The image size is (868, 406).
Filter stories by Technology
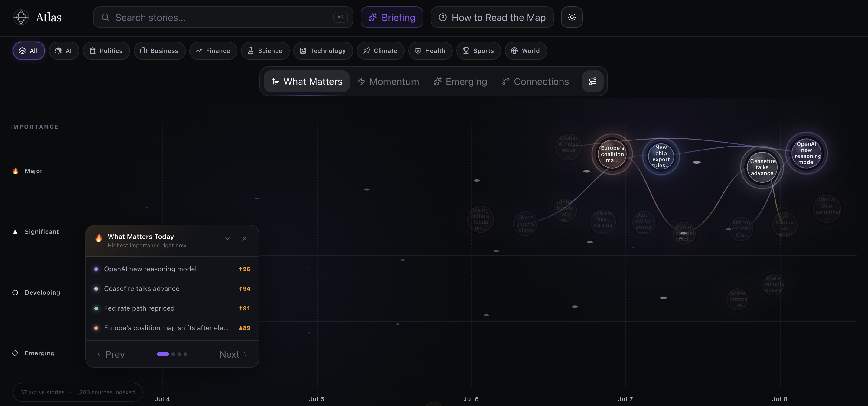[323, 51]
